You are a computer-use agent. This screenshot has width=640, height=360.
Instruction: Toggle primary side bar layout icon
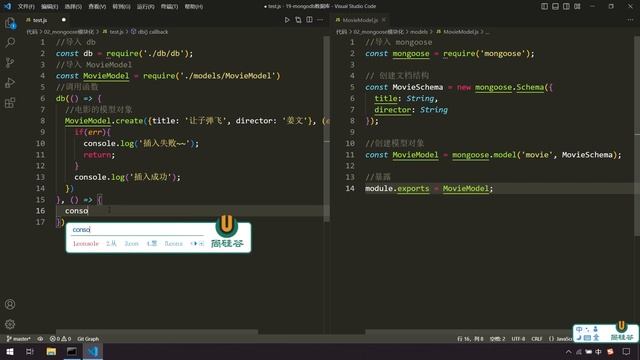pos(544,6)
